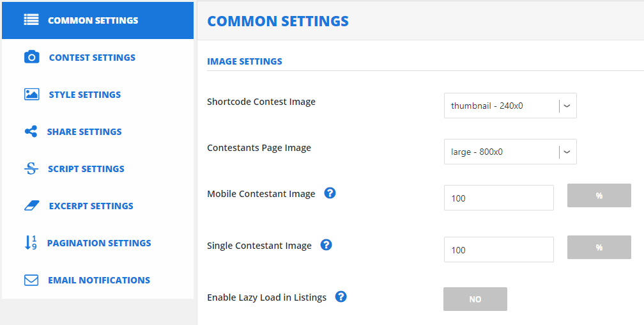Open help for Single Contestant Image
Image resolution: width=644 pixels, height=325 pixels.
point(326,245)
